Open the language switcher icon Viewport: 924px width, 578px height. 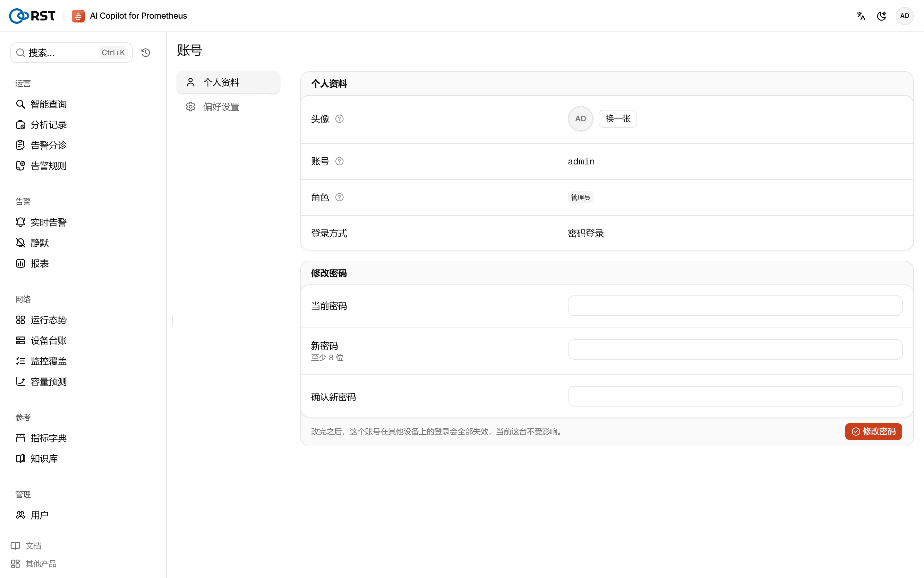[x=861, y=16]
